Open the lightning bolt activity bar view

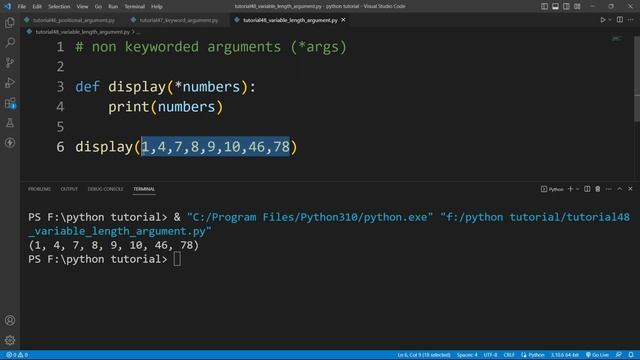pos(10,143)
